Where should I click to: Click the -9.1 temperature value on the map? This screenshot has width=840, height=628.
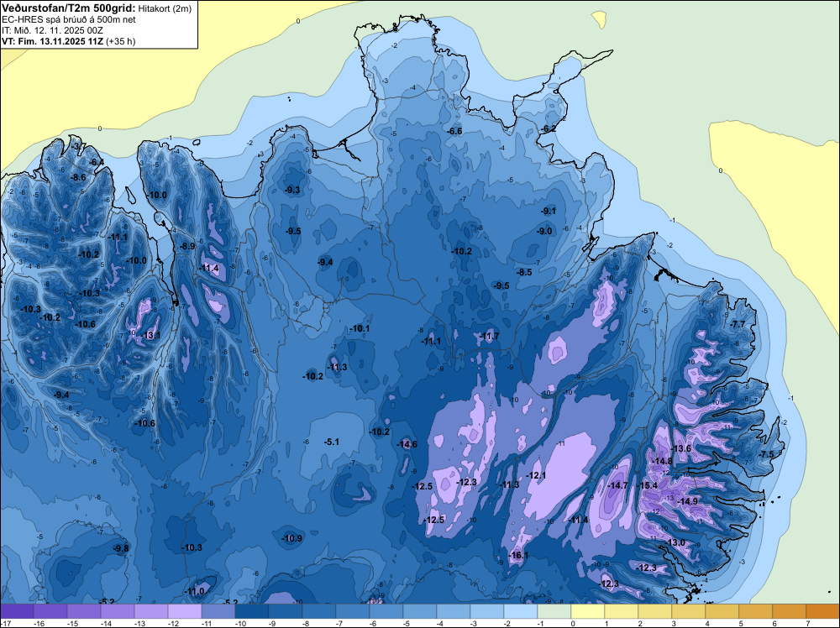coord(549,211)
